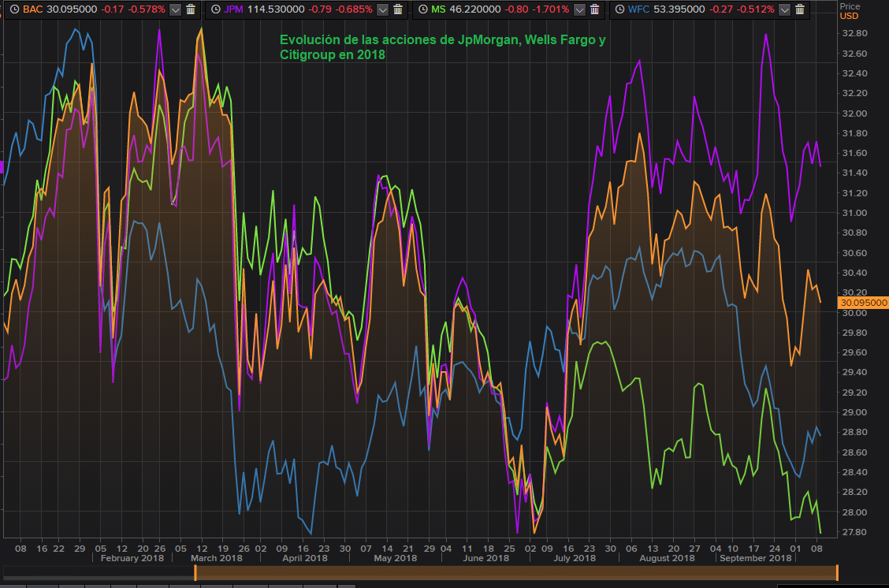The width and height of the screenshot is (889, 588).
Task: Click the dark unselected part of range bar
Action: [x=98, y=573]
